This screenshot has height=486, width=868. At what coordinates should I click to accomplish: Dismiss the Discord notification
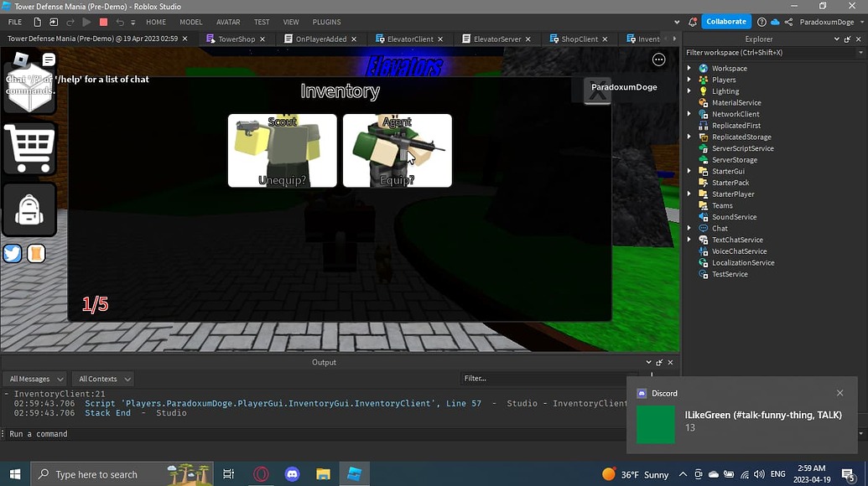[x=839, y=393]
